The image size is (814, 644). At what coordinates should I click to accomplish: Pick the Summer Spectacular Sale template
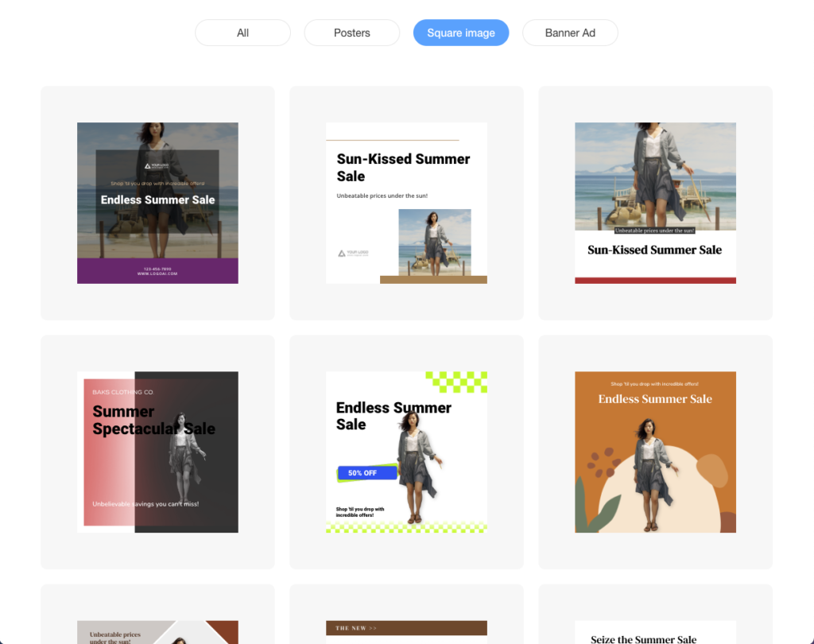point(158,452)
